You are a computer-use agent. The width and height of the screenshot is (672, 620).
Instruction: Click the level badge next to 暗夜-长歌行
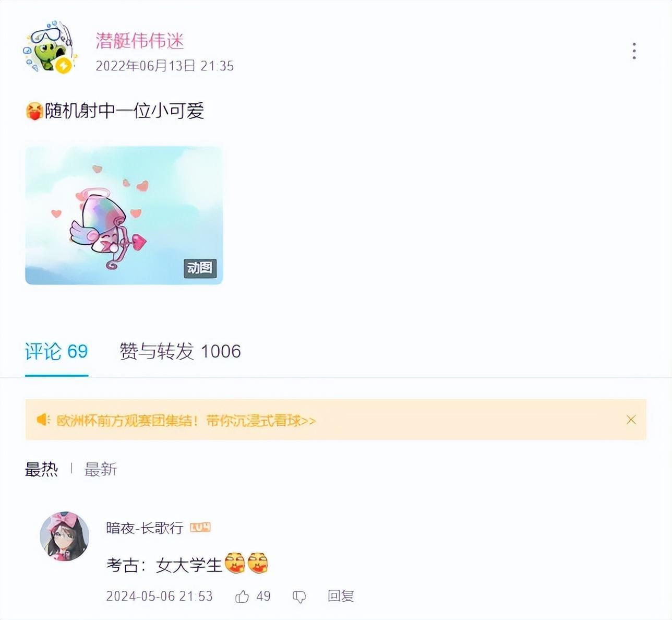coord(200,528)
